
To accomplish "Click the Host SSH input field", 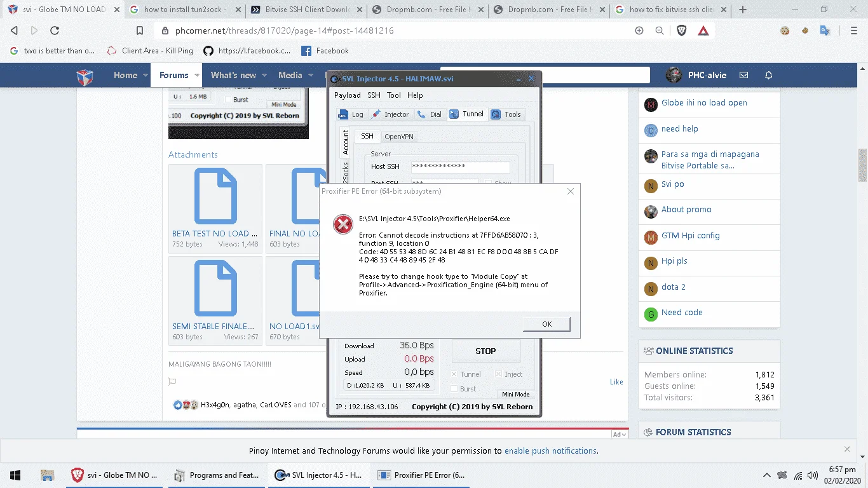I will click(460, 166).
